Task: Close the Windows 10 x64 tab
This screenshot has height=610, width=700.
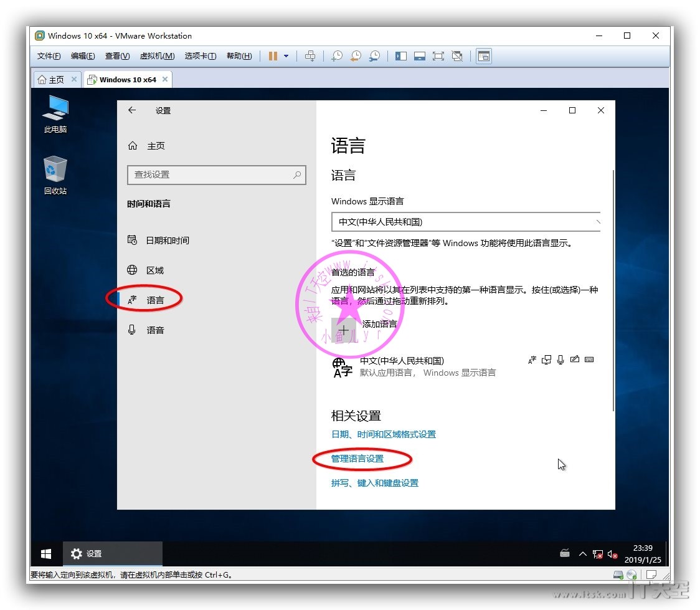Action: tap(165, 80)
